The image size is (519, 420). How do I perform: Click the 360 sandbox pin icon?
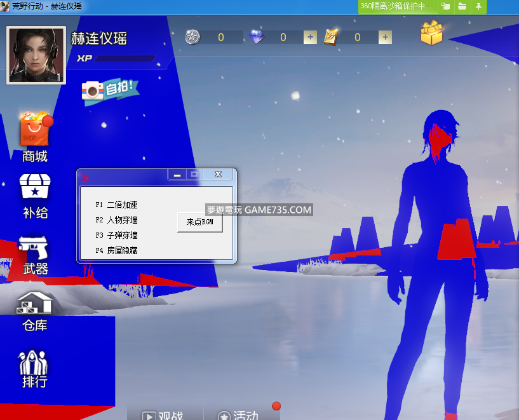pyautogui.click(x=478, y=6)
